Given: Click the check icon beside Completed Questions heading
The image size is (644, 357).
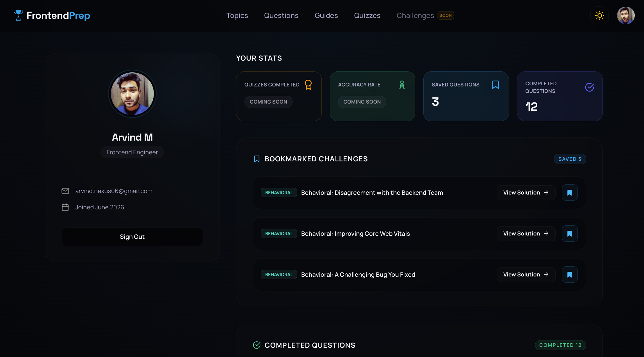Looking at the screenshot, I should tap(257, 345).
